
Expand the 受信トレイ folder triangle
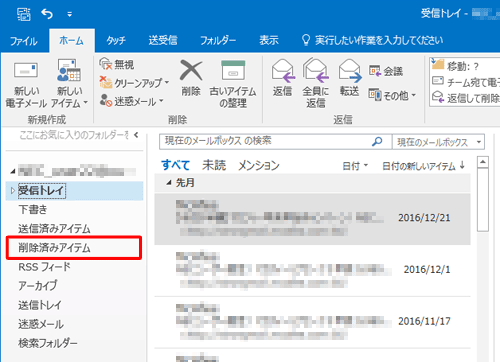[12, 191]
